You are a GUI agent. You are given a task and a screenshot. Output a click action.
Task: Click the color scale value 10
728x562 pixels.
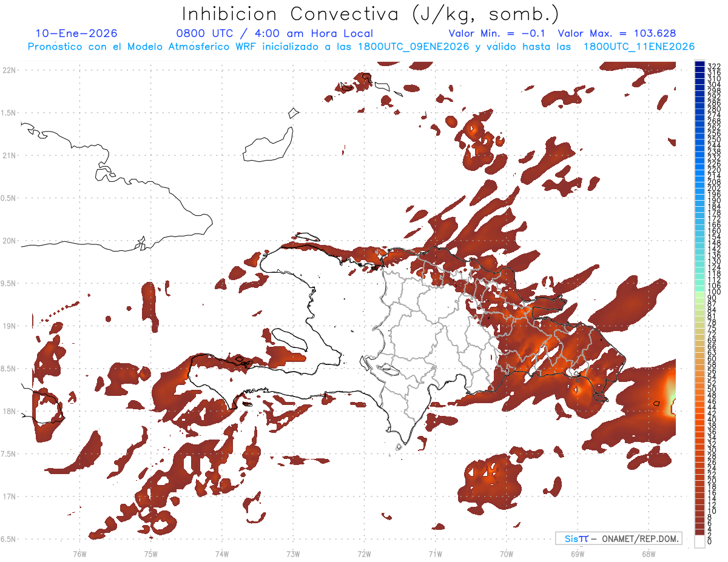click(x=712, y=511)
